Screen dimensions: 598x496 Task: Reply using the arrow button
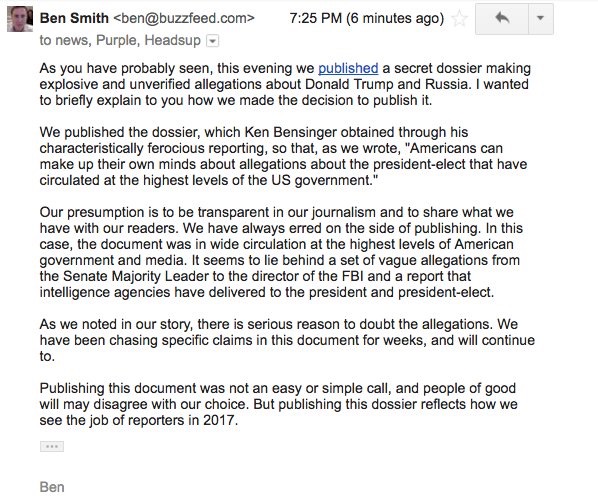(502, 18)
